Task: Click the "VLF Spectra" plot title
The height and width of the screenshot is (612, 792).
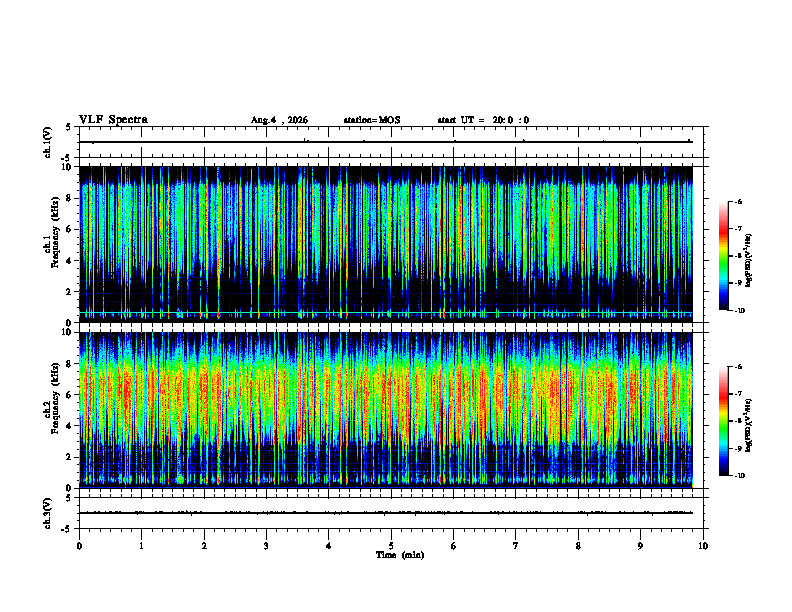Action: pos(113,120)
